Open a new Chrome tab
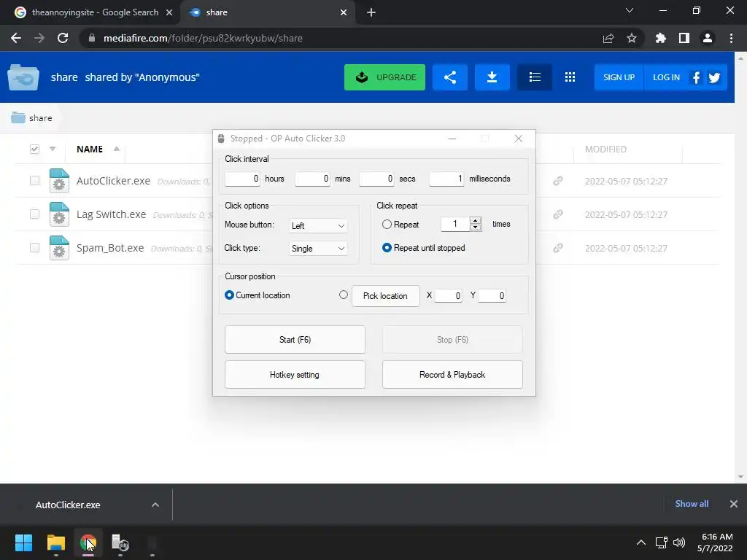The width and height of the screenshot is (747, 560). pyautogui.click(x=371, y=12)
